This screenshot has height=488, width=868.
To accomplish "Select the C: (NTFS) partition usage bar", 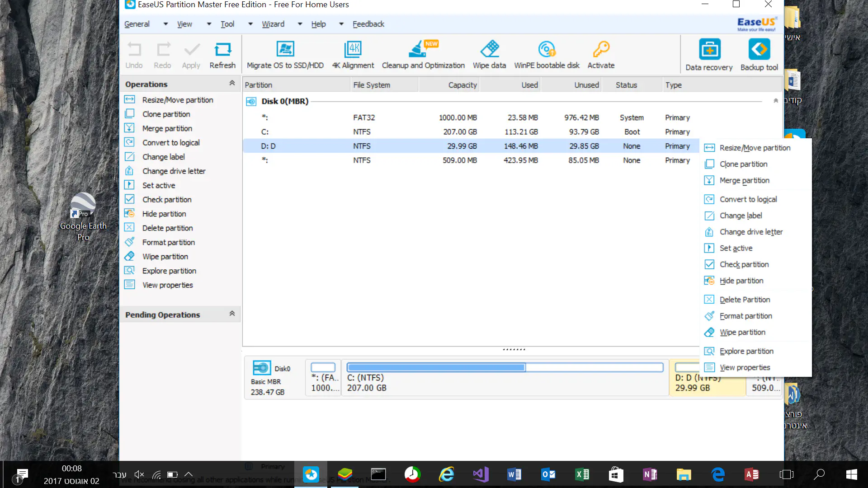I will 505,367.
